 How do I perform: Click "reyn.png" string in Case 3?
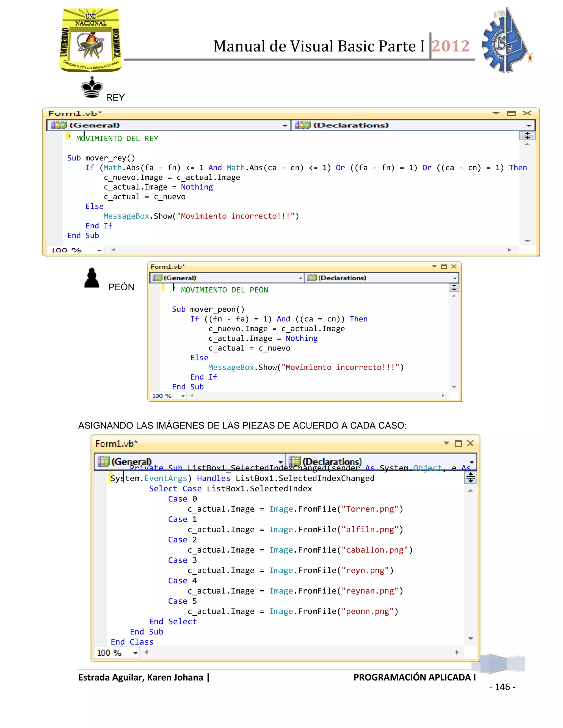[x=365, y=570]
